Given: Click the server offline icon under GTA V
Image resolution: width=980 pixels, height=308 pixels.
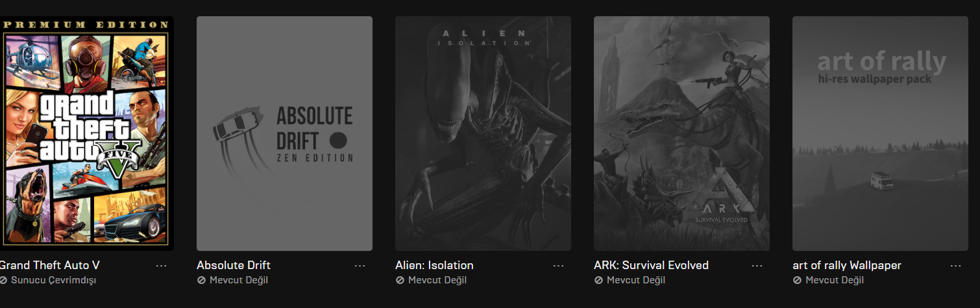Looking at the screenshot, I should (3, 280).
